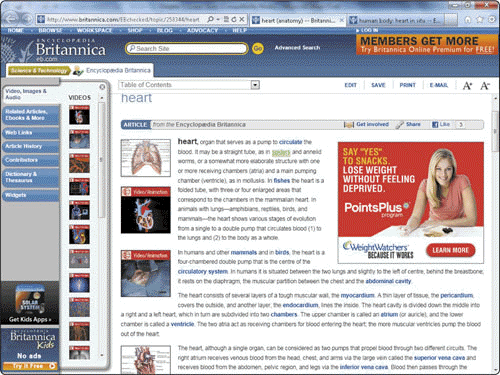Follow the pericardium link
500x375 pixels.
click(x=456, y=296)
